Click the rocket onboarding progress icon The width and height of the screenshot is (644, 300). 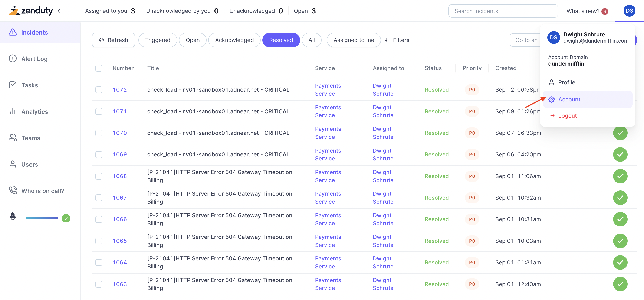click(13, 216)
